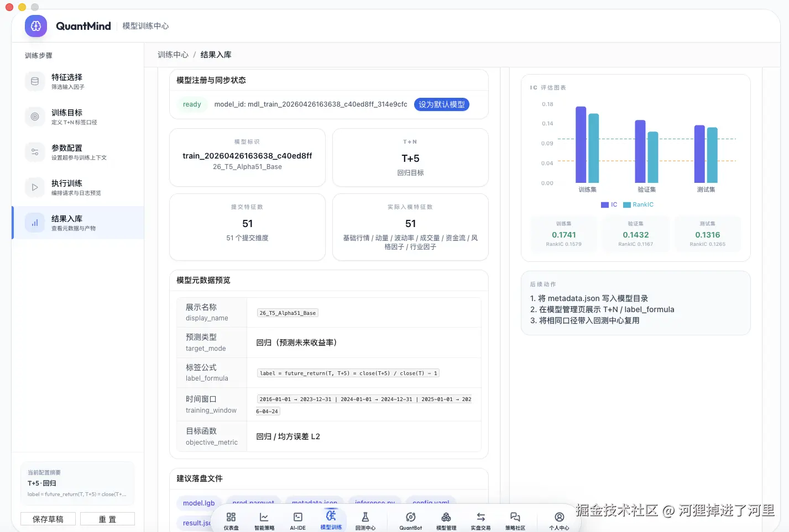Go to 训练中心 breadcrumb link
This screenshot has width=789, height=532.
point(173,55)
